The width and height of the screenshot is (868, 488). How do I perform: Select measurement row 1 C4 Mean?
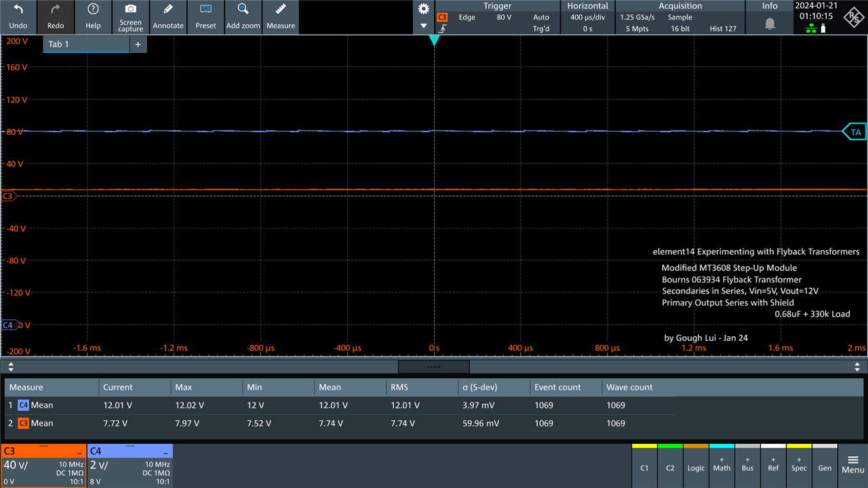(340, 405)
